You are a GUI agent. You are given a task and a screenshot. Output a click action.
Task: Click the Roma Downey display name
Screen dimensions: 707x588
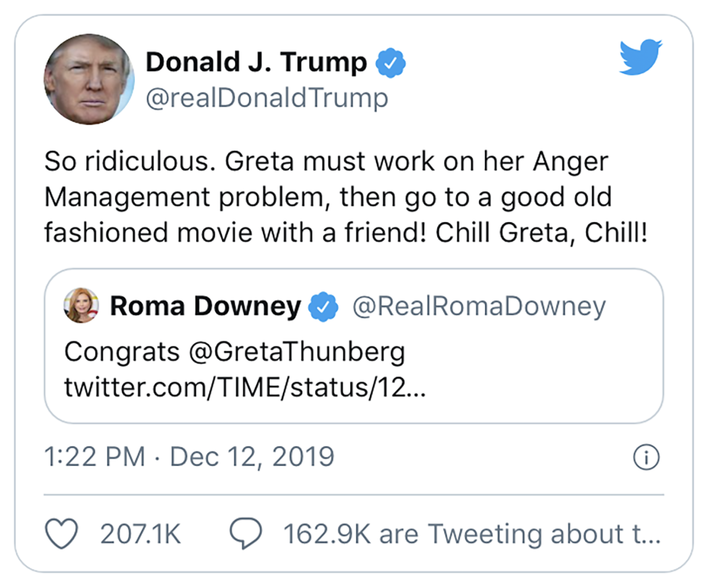(x=205, y=306)
